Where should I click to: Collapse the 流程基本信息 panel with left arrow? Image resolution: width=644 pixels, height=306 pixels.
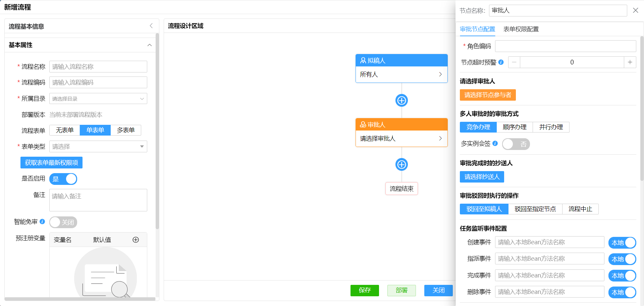coord(151,26)
